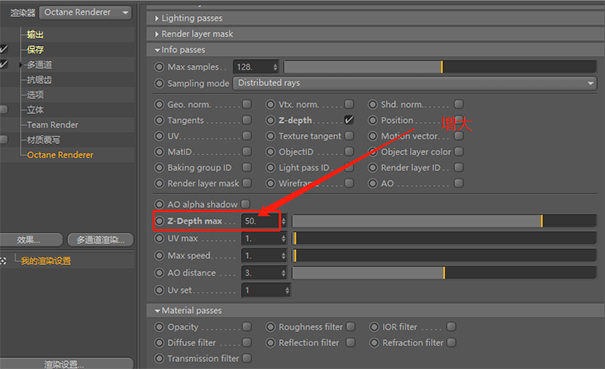
Task: Enable the IOR filter checkbox
Action: pos(451,327)
